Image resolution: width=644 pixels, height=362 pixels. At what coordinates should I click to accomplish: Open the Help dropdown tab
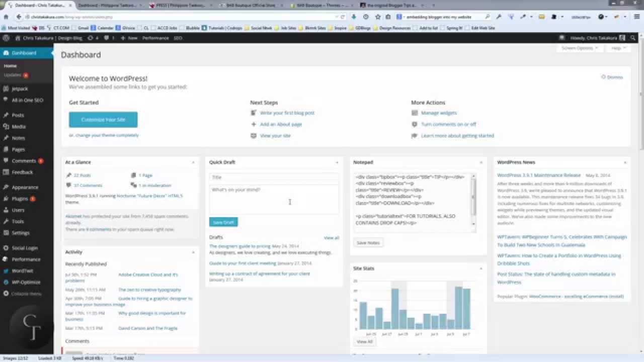pos(618,48)
